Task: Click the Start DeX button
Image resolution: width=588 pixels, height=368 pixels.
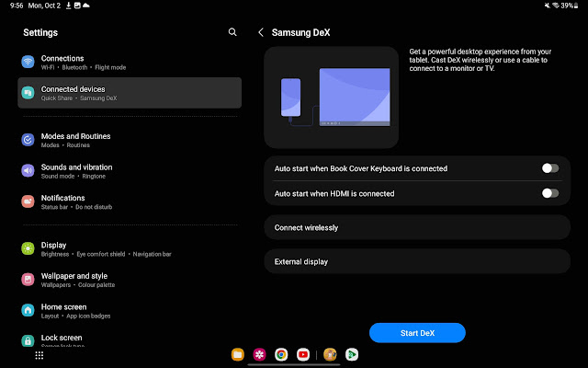Action: [x=417, y=333]
